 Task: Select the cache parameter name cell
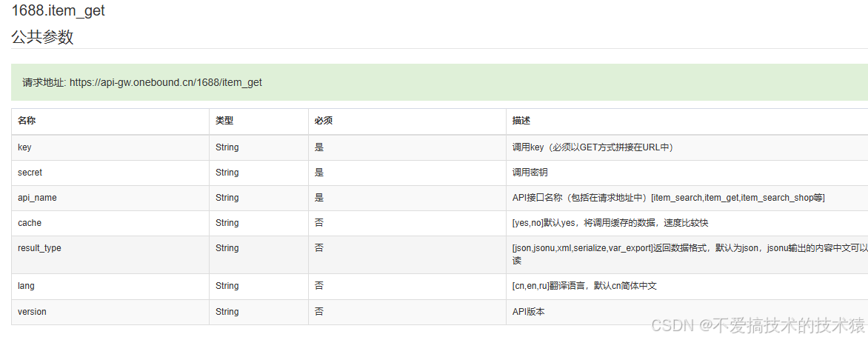(x=110, y=223)
